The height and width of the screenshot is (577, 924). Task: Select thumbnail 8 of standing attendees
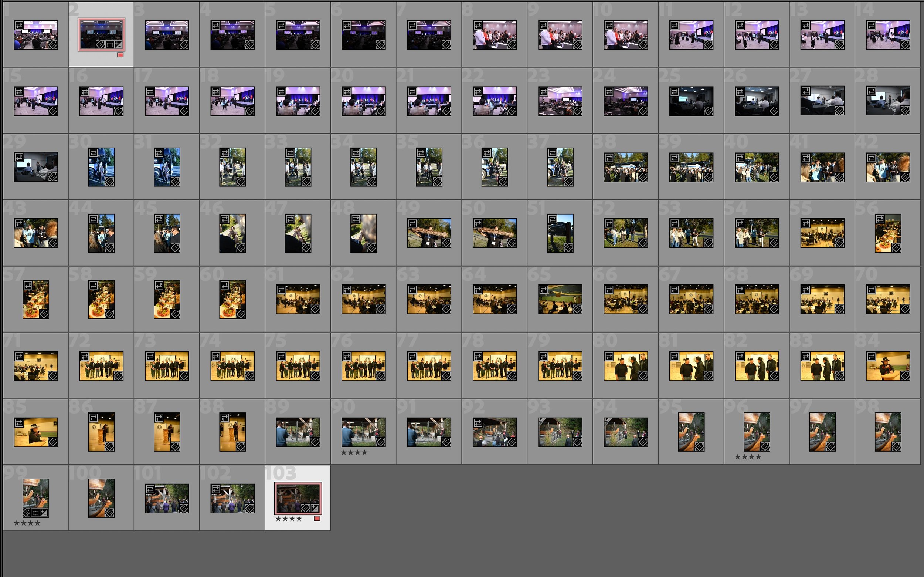(495, 35)
